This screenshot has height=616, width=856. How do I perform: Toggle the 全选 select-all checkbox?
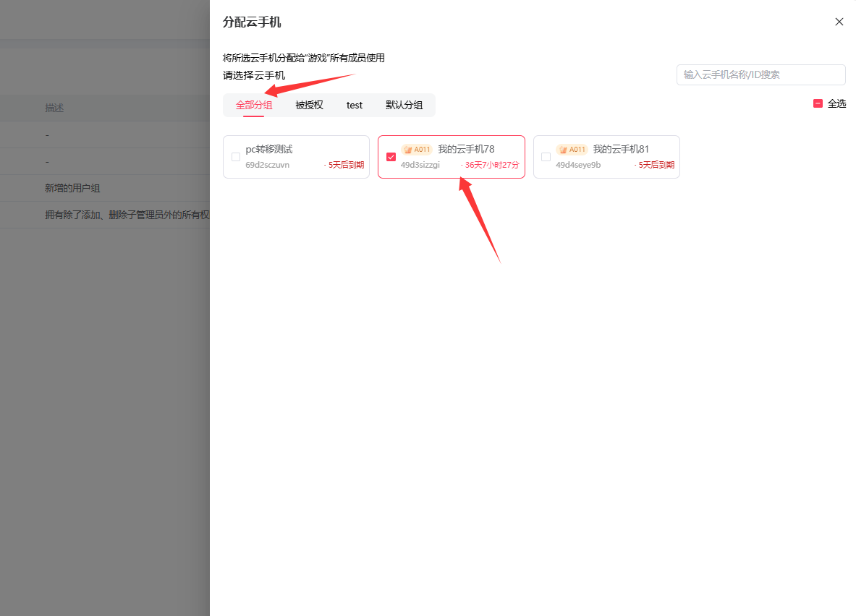pyautogui.click(x=818, y=103)
